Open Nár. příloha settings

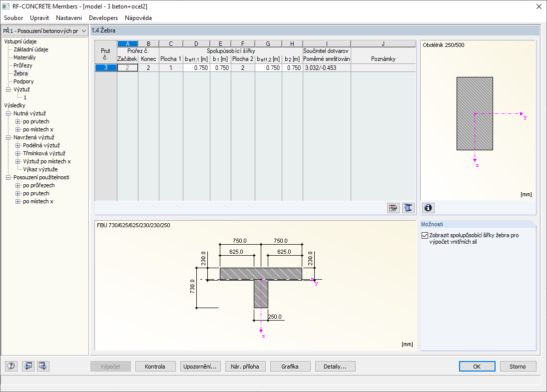245,366
